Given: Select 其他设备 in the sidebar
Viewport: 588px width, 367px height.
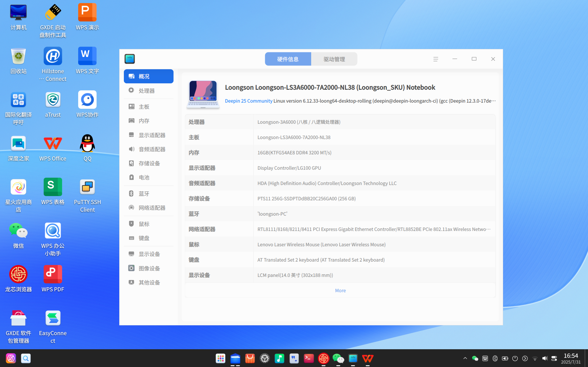Looking at the screenshot, I should click(148, 282).
